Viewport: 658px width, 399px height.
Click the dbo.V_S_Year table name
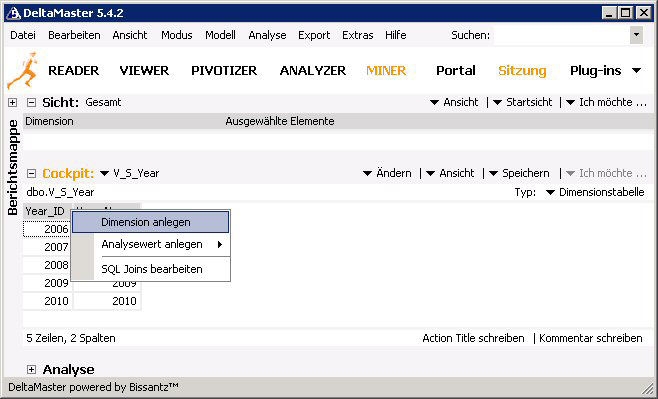pyautogui.click(x=60, y=192)
